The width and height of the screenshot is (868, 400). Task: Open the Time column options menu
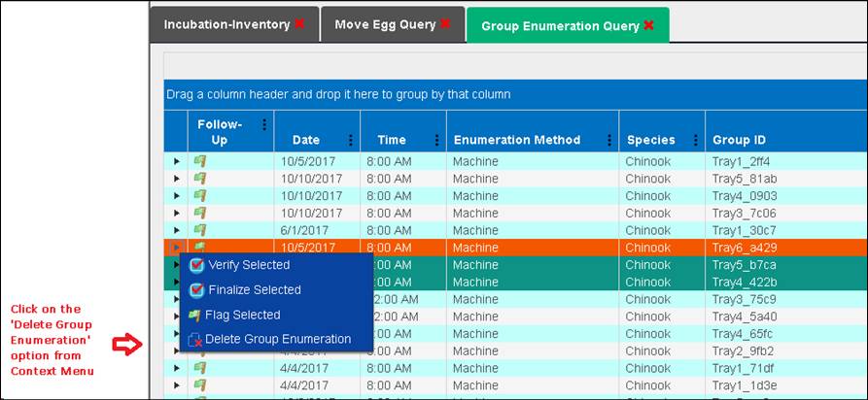tap(436, 140)
